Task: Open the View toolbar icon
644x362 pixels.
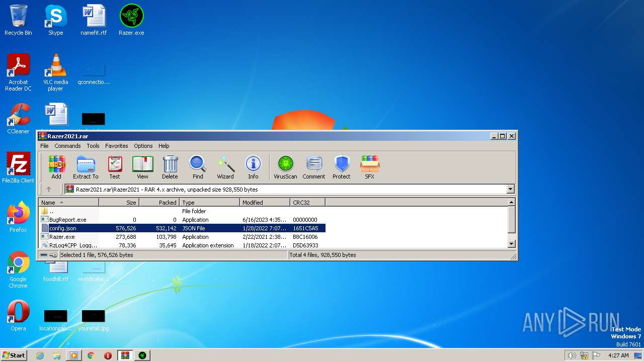Action: pos(142,167)
